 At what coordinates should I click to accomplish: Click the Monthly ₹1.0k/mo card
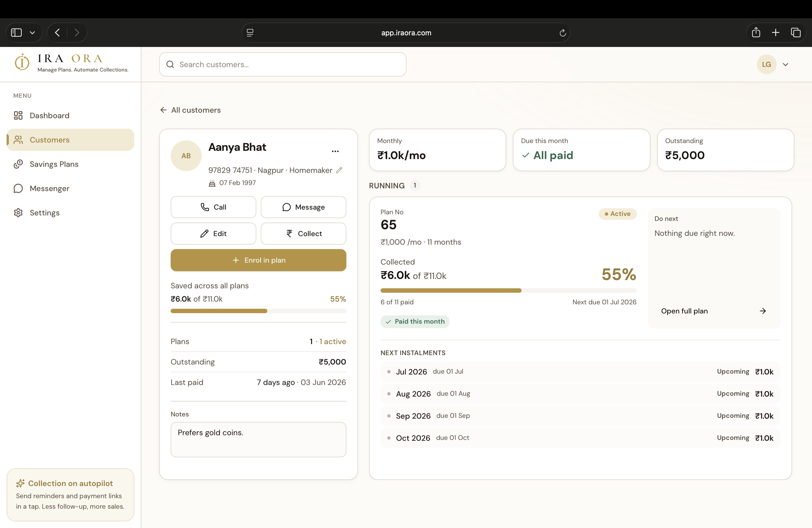tap(437, 150)
